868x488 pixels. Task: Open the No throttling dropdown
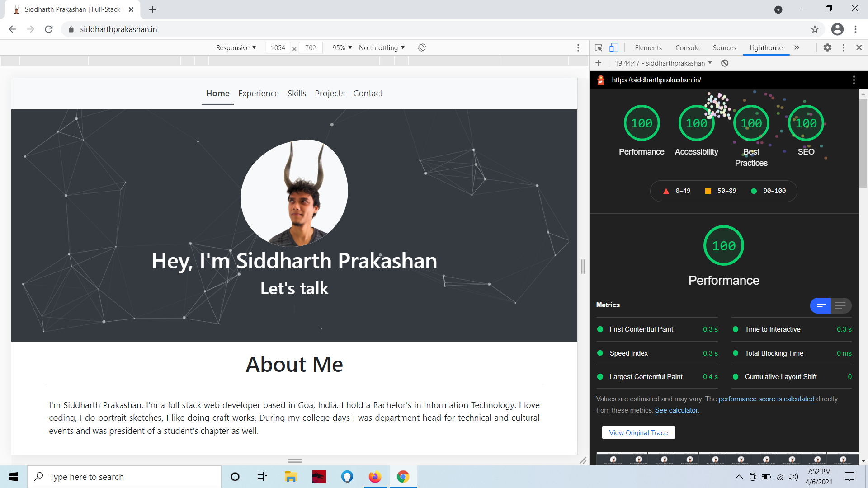click(x=381, y=47)
